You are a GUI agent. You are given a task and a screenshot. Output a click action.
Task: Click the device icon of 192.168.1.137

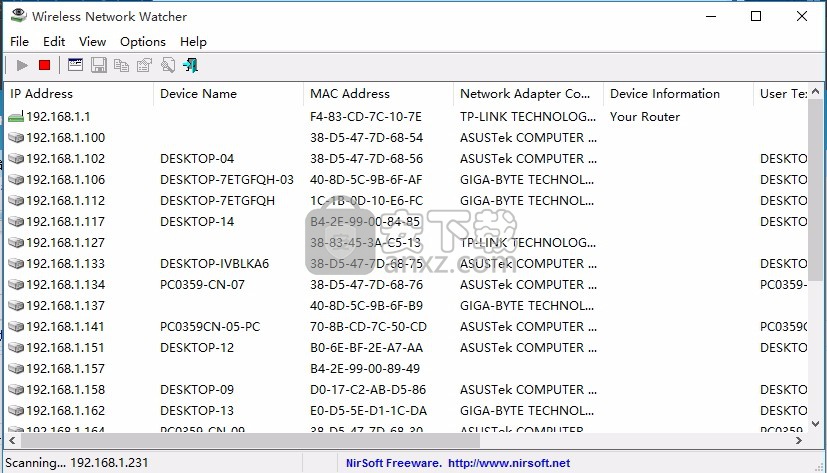coord(16,306)
